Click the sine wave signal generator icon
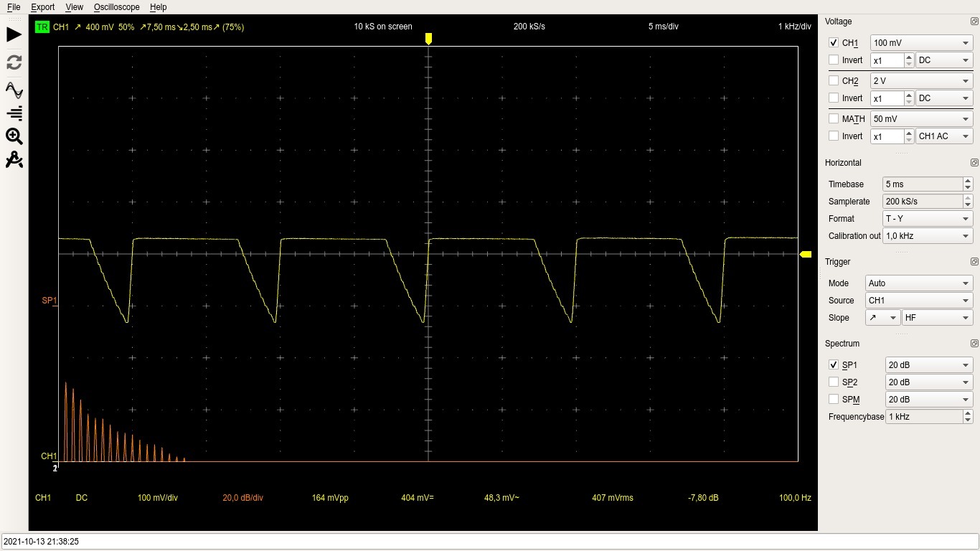The image size is (980, 551). point(14,90)
